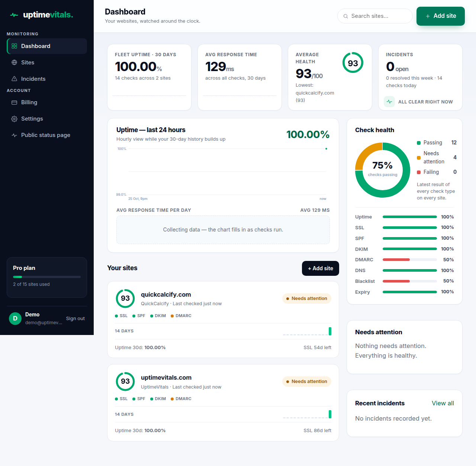Screen dimensions: 476x466
Task: Click the Uptime 100% health bar
Action: [x=410, y=217]
